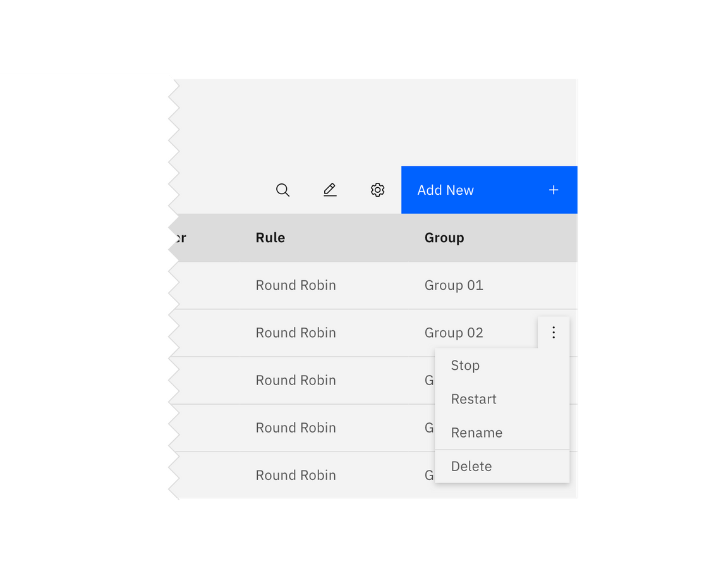Image resolution: width=728 pixels, height=578 pixels.
Task: Choose Rename for the selected row
Action: coord(476,433)
